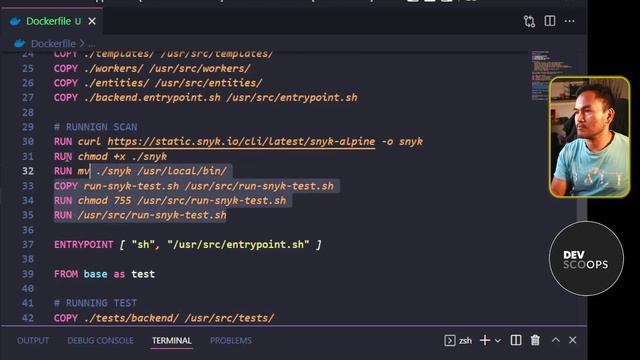Click line number 37 in the gutter

(x=28, y=244)
